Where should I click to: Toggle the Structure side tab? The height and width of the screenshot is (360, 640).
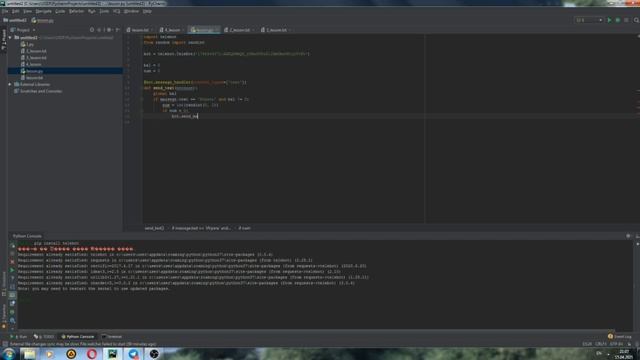pos(4,284)
